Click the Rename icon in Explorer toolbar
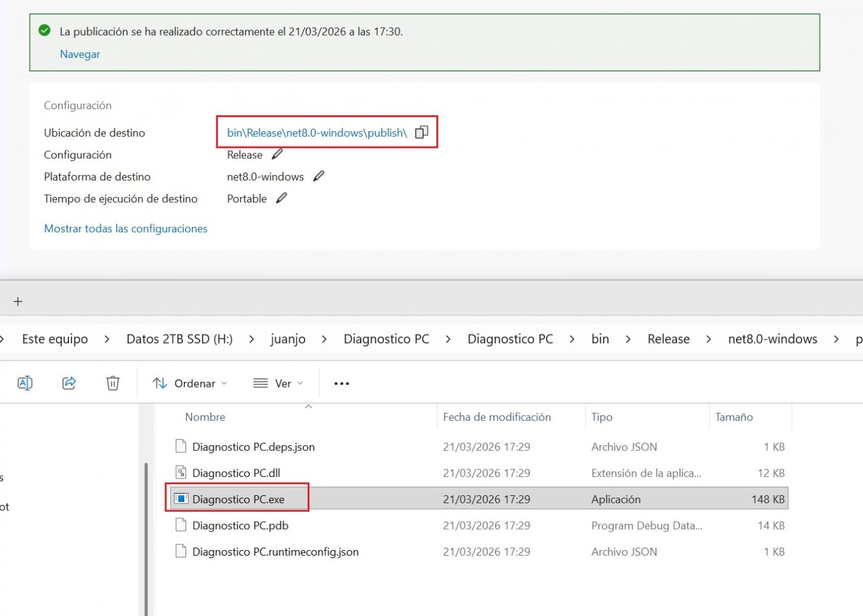This screenshot has width=863, height=616. point(25,383)
